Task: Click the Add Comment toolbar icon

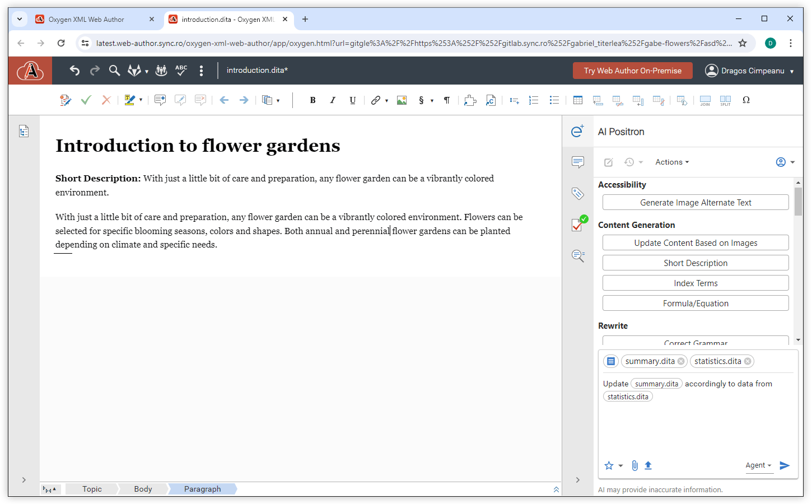Action: (160, 100)
